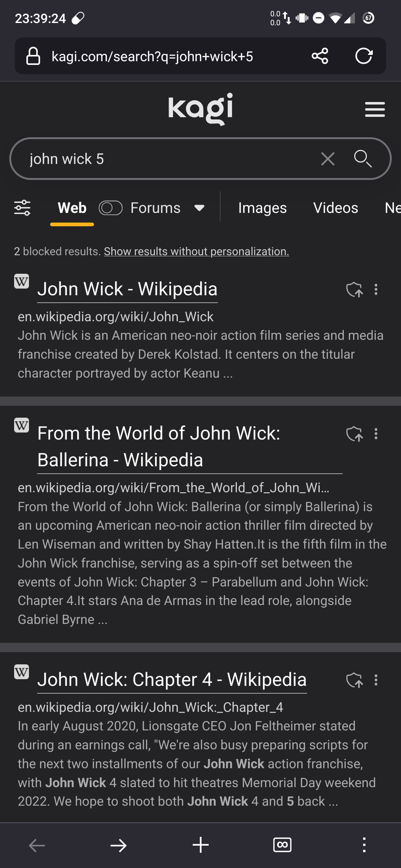401x868 pixels.
Task: Open the three-dot menu for Ballerina result
Action: pos(376,434)
